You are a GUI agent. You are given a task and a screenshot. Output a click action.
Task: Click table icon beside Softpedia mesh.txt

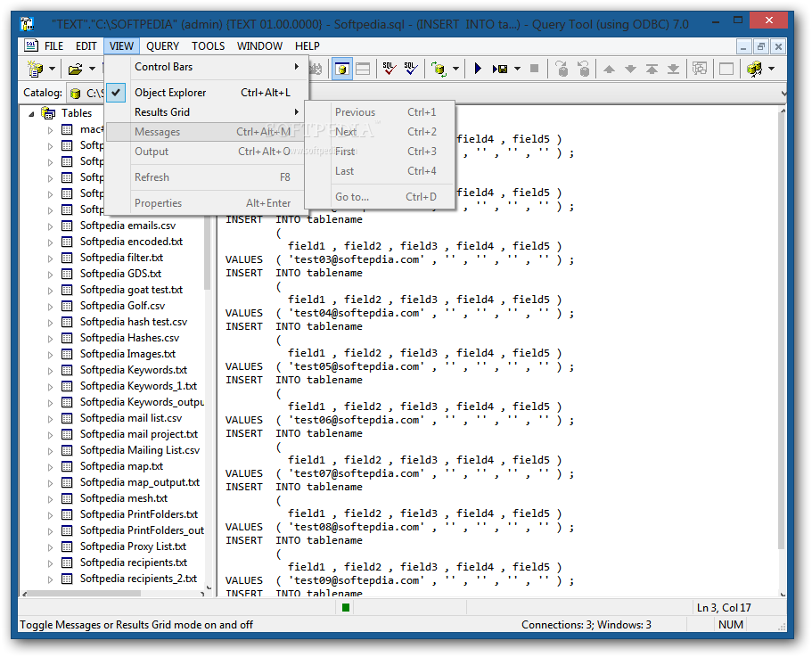point(67,498)
